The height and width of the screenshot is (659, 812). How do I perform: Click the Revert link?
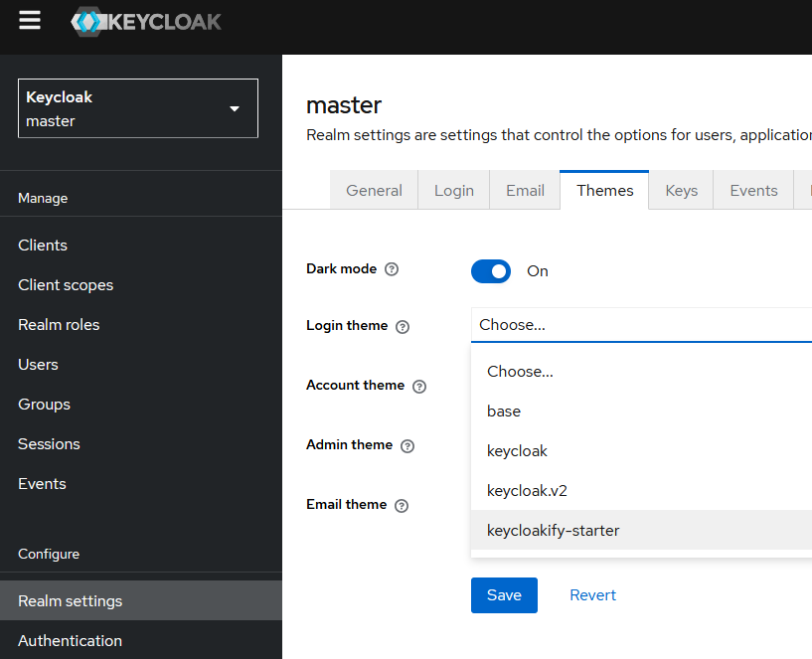[592, 595]
